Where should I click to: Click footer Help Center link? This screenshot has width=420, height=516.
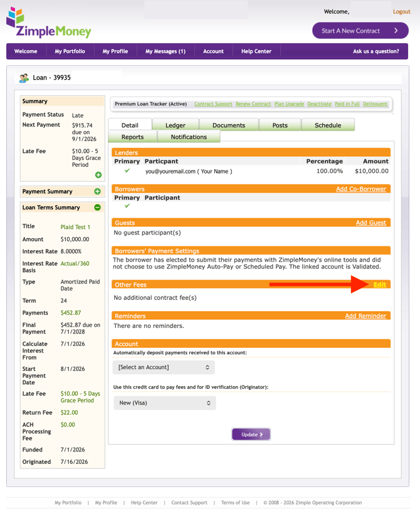click(x=144, y=502)
